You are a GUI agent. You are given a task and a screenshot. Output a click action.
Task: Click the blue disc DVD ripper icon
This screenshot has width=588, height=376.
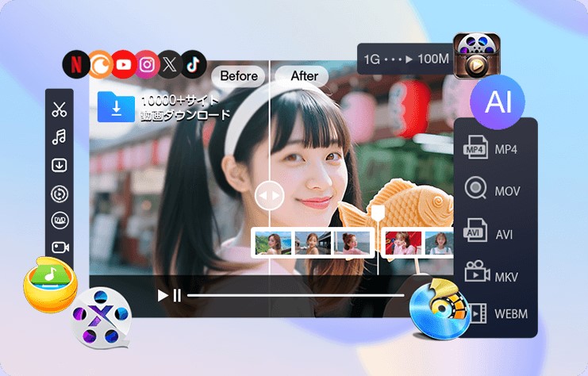click(440, 309)
